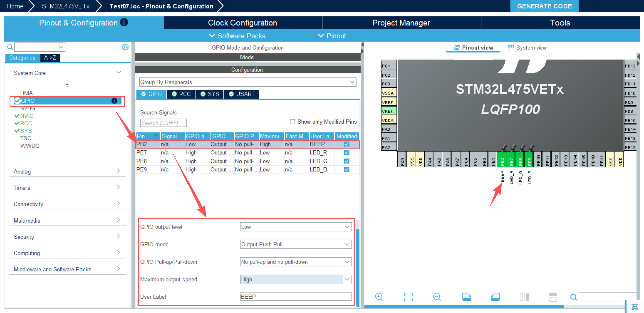644x313 pixels.
Task: Expand the Connectivity category
Action: tap(67, 204)
